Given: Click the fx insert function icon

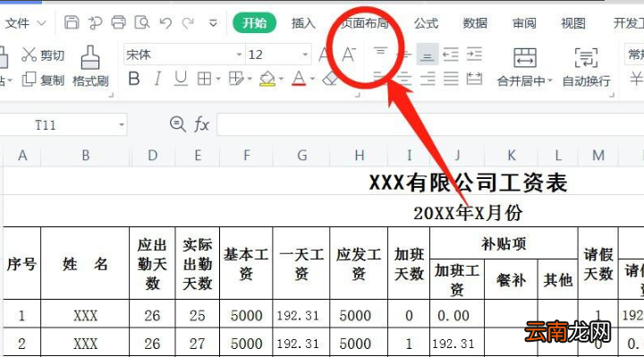Looking at the screenshot, I should coord(201,123).
